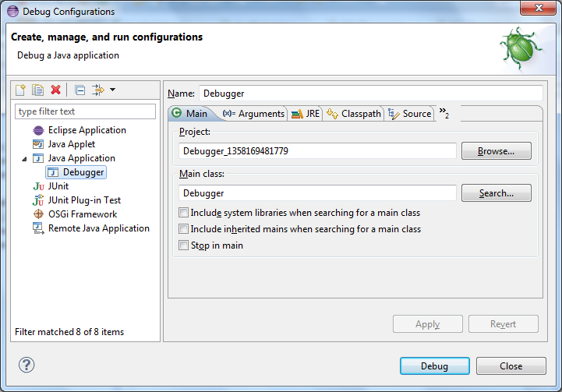Select Java Applet configuration type
The image size is (562, 392).
pos(72,144)
